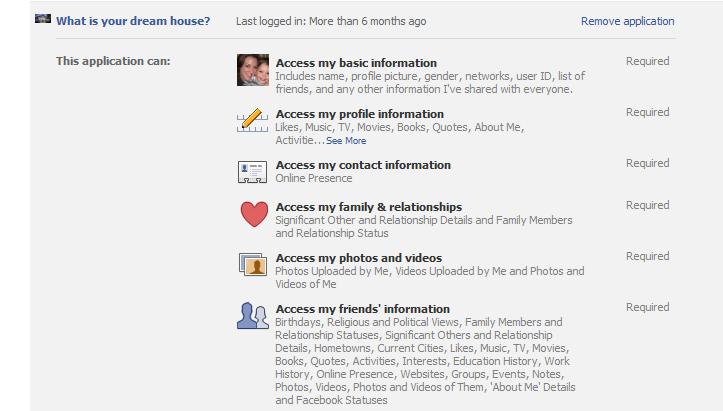Click the "Required" label for basic information

click(647, 62)
